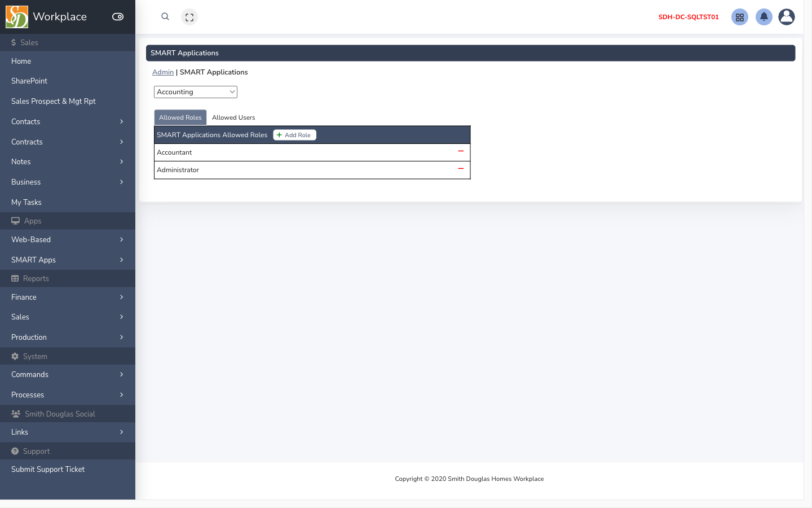Image resolution: width=812 pixels, height=508 pixels.
Task: Expand the Contacts submenu
Action: click(68, 121)
